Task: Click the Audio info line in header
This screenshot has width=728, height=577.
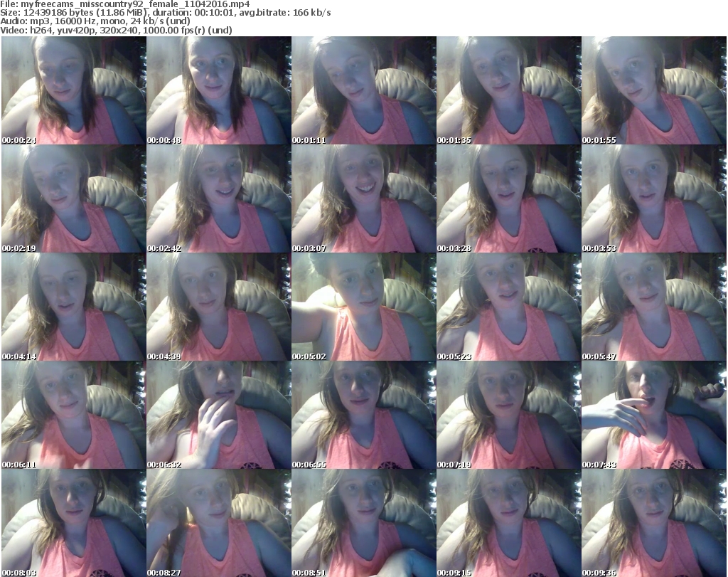Action: pos(96,21)
